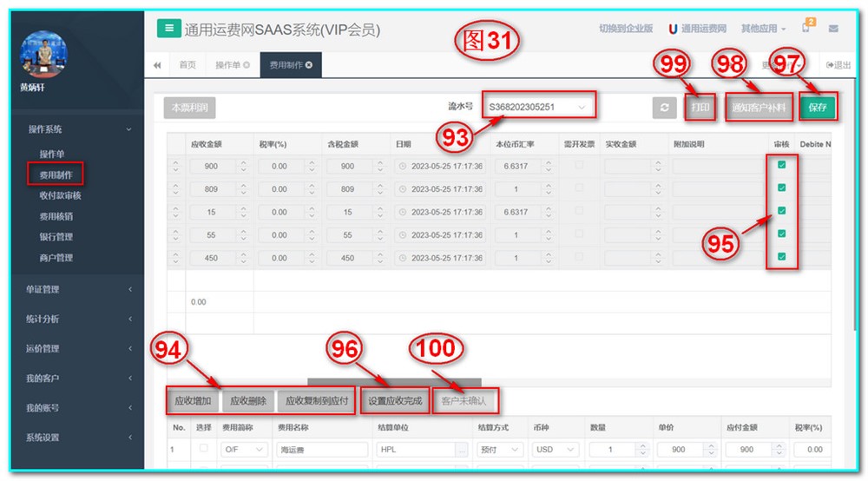Click the green hamburger menu icon

[x=168, y=28]
